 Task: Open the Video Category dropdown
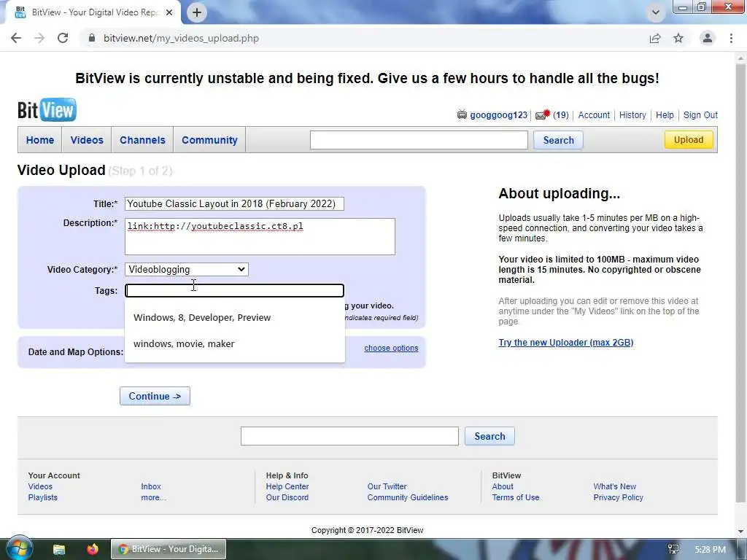click(x=186, y=270)
